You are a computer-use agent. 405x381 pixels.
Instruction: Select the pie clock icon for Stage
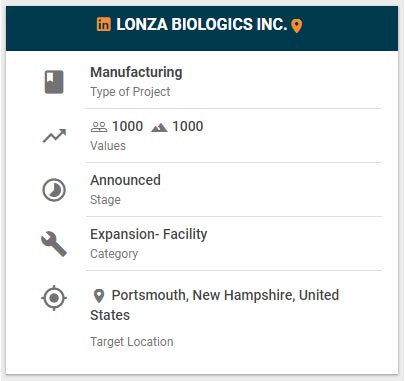[x=54, y=190]
